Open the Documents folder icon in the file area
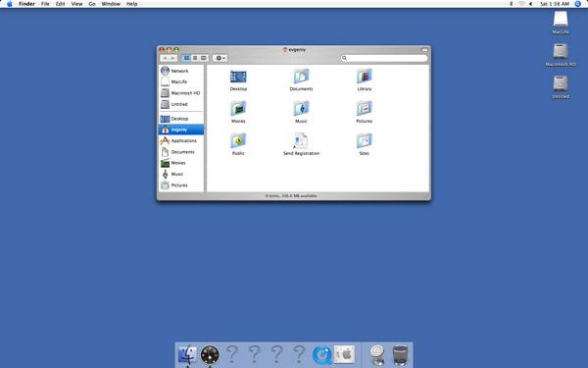The height and width of the screenshot is (368, 588). click(x=301, y=77)
